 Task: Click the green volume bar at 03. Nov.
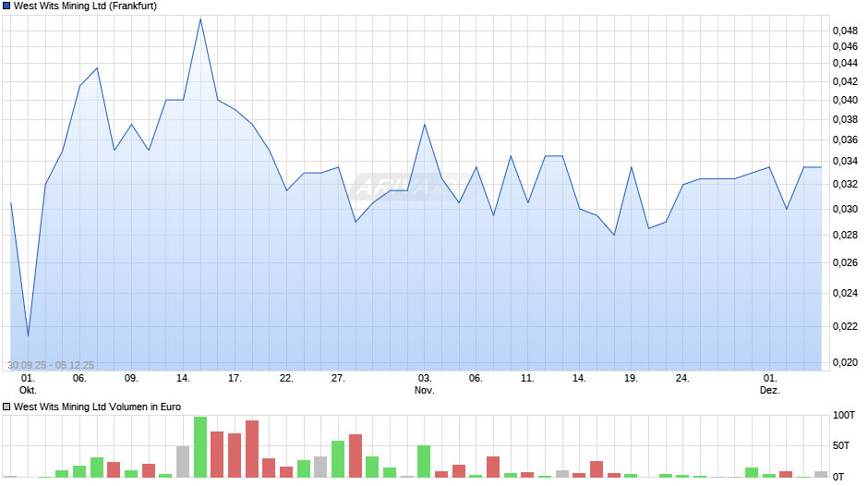click(424, 461)
